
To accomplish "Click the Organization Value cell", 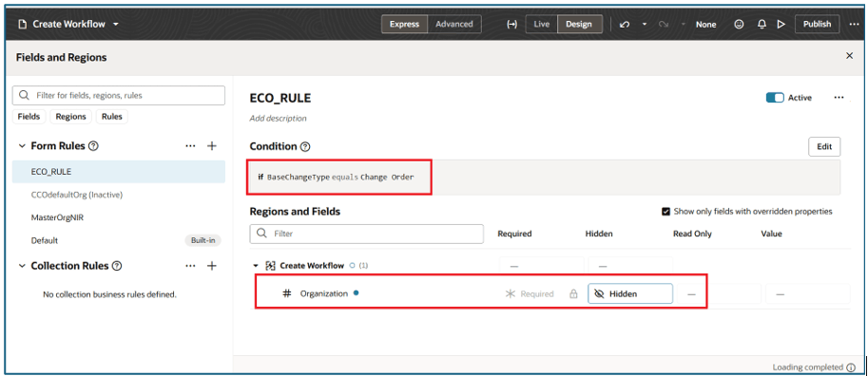I will [808, 294].
